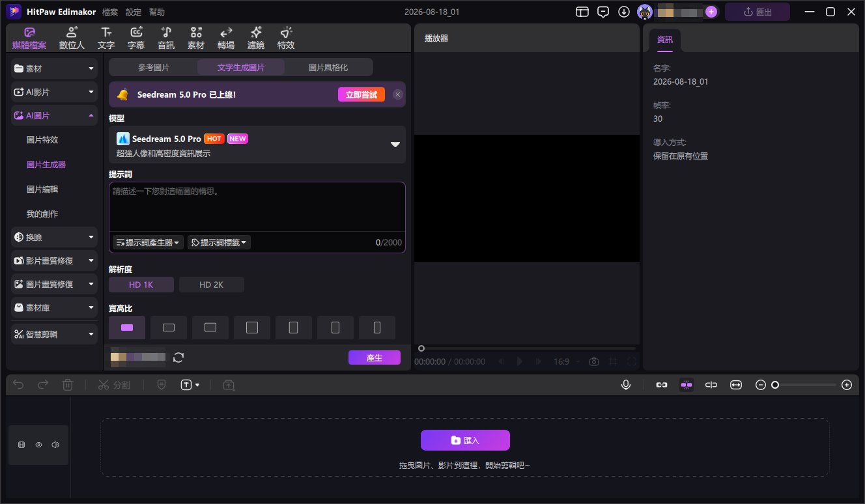Click the microphone record voiceover icon
The width and height of the screenshot is (865, 504).
pos(626,385)
